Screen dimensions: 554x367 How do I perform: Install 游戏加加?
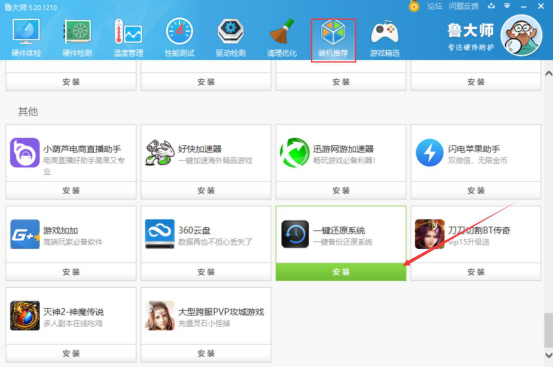click(71, 272)
